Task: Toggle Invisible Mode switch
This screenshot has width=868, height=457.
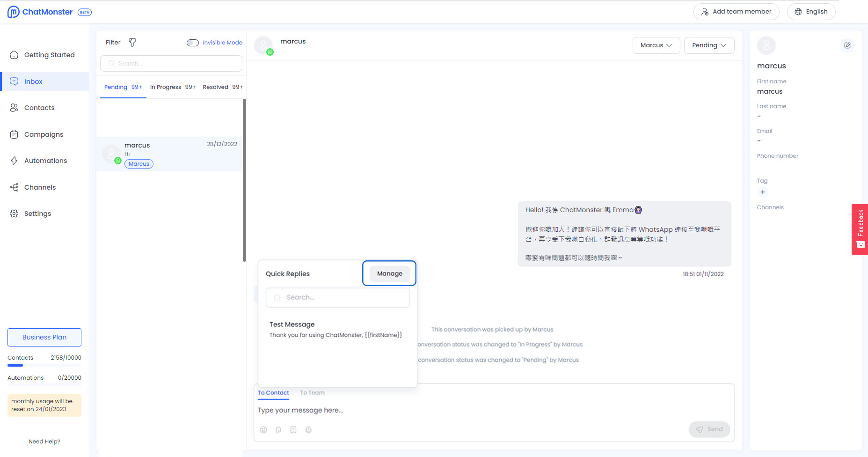Action: (x=192, y=43)
